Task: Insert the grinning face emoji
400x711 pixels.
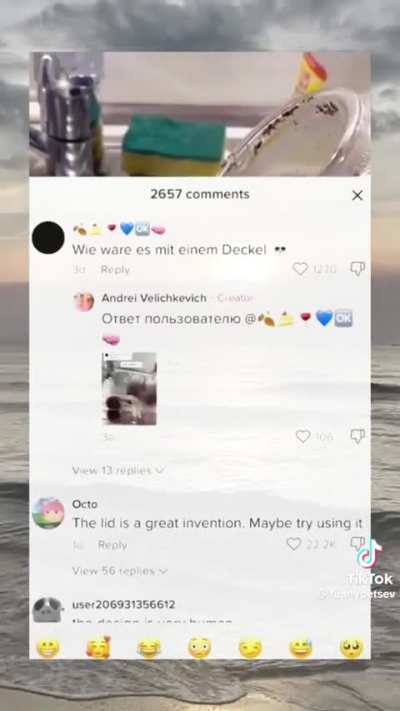Action: [48, 648]
